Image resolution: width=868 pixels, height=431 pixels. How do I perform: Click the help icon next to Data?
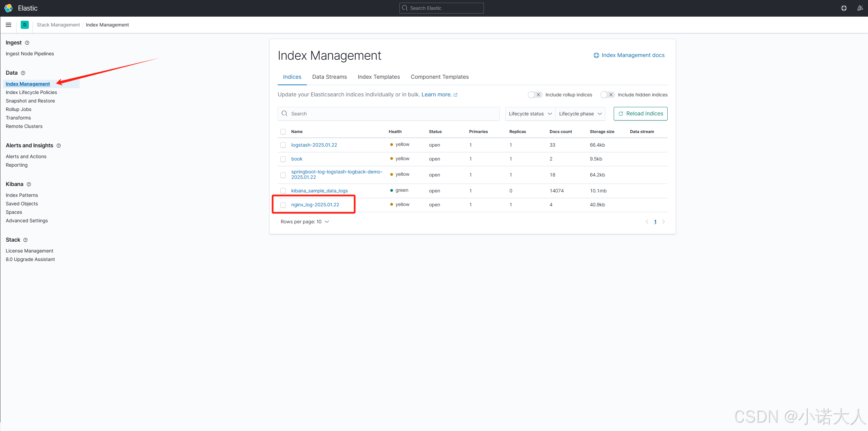pyautogui.click(x=23, y=73)
